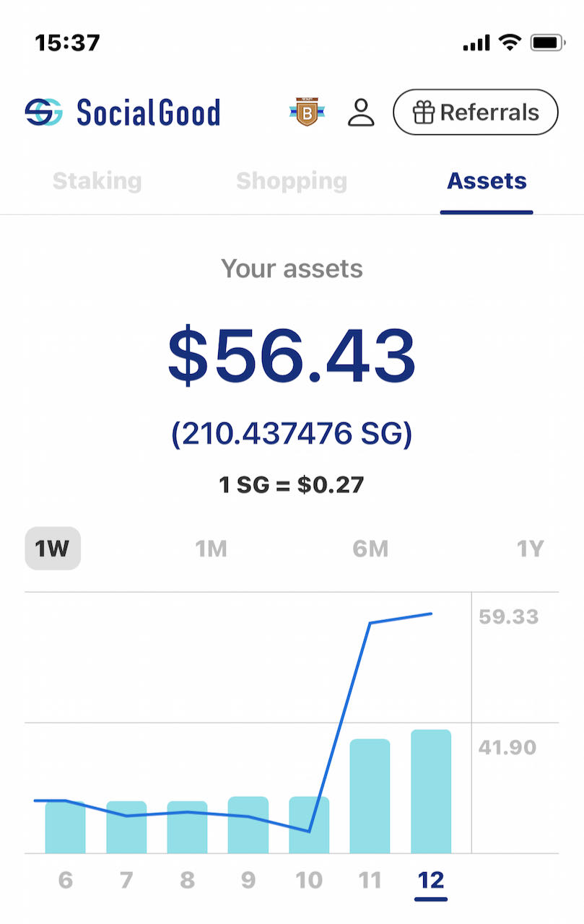Select the Assets tab
Image resolution: width=584 pixels, height=924 pixels.
coord(487,180)
